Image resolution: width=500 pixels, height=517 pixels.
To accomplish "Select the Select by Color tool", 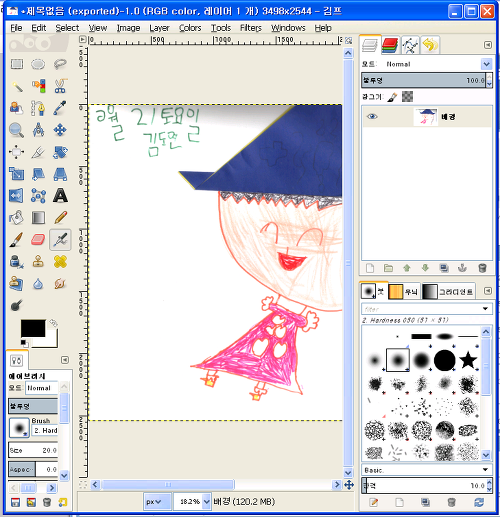I will click(x=38, y=86).
